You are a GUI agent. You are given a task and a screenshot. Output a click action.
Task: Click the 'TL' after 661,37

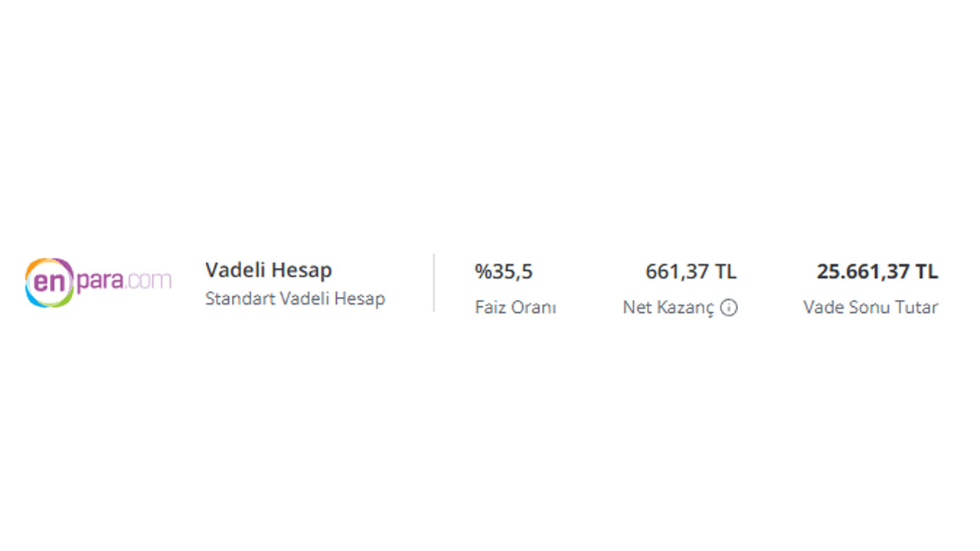tap(726, 272)
